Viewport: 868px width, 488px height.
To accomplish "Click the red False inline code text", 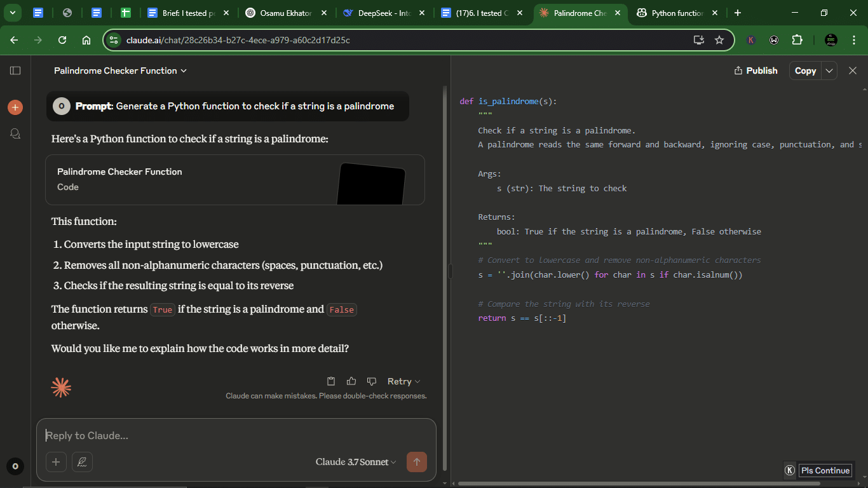I will click(342, 309).
